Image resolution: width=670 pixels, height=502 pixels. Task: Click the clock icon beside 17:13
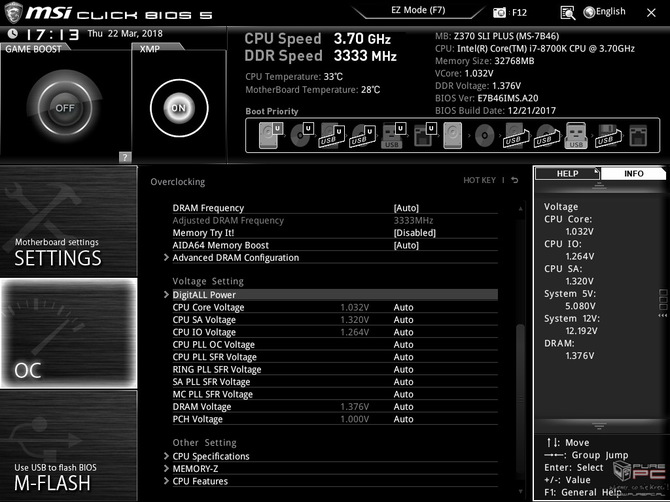pos(13,33)
